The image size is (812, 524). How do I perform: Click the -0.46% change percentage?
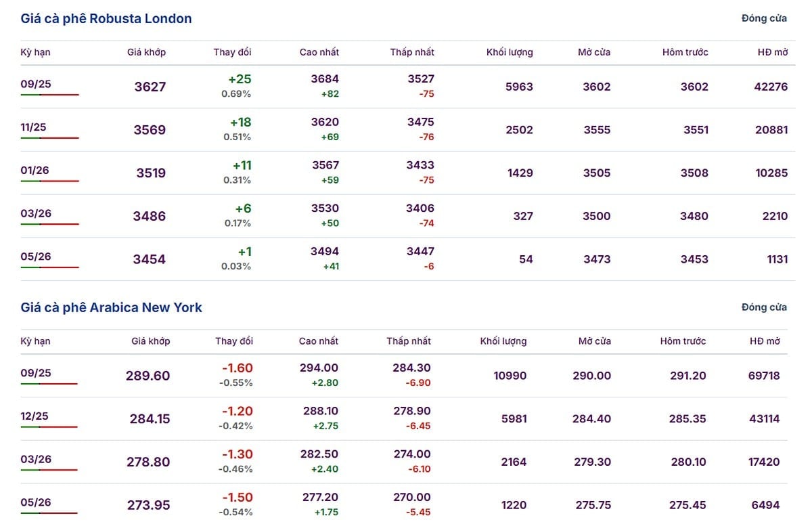pyautogui.click(x=235, y=469)
